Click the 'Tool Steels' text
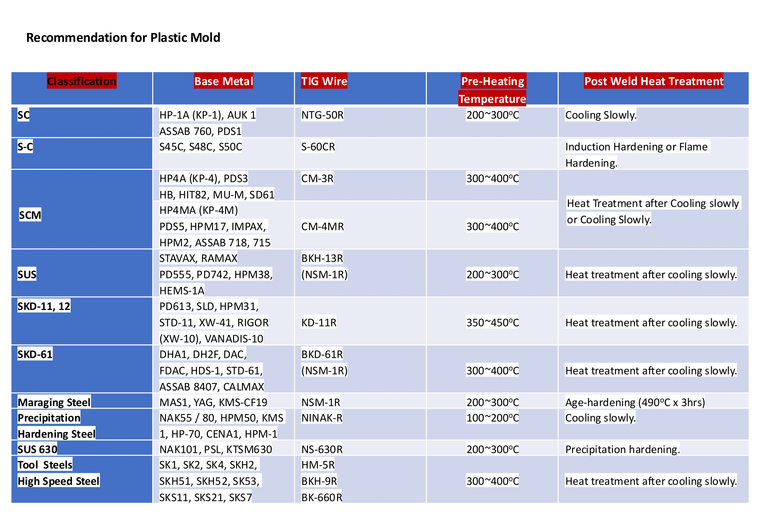 click(45, 465)
